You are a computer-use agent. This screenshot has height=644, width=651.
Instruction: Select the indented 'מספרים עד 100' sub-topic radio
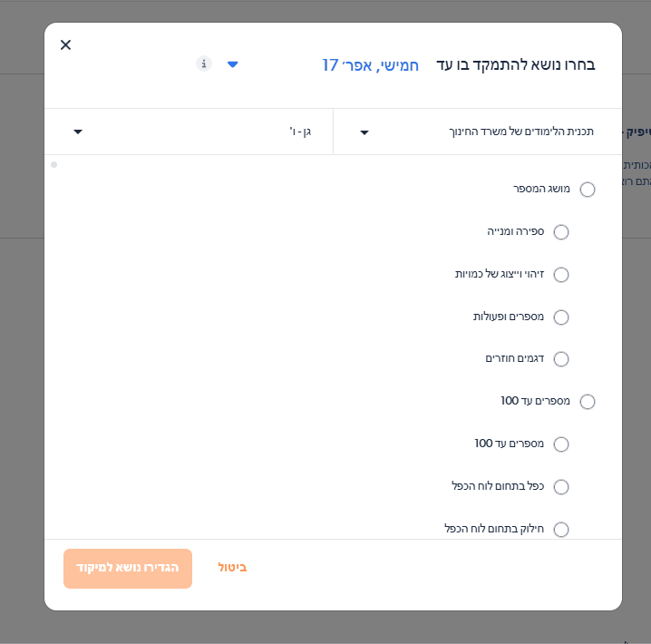point(561,444)
